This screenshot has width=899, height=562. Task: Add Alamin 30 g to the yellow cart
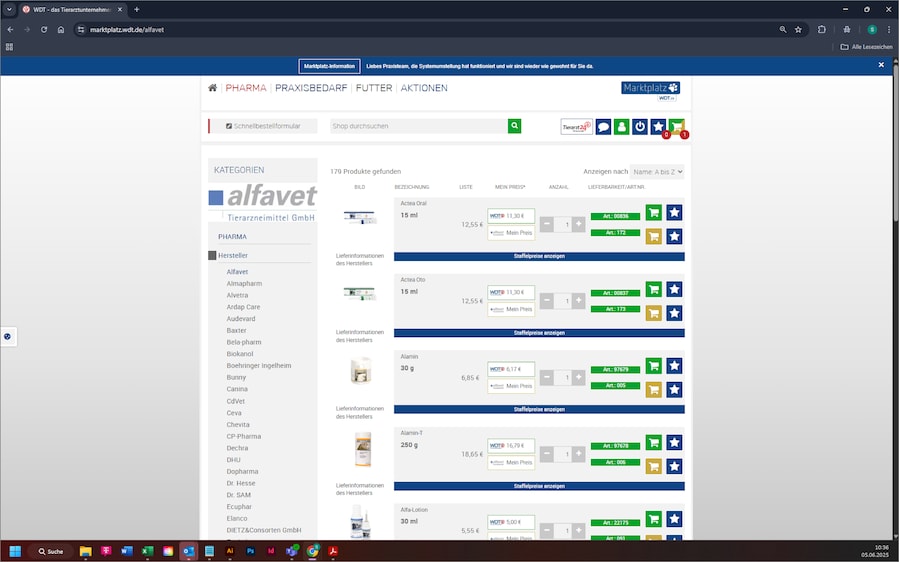click(654, 390)
